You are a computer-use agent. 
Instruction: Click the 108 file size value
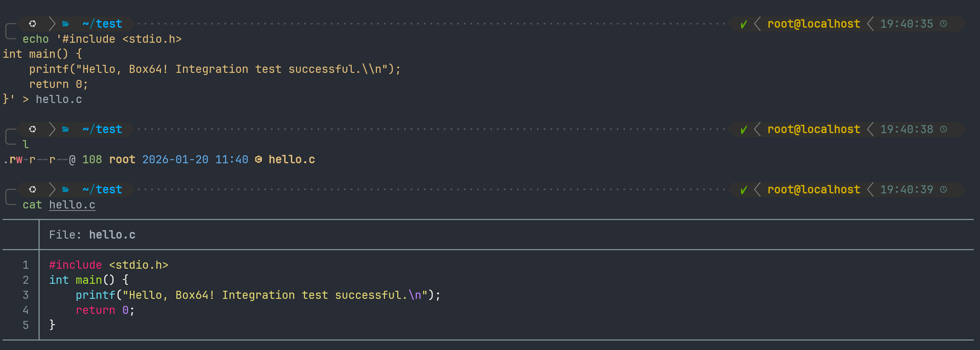pos(92,159)
